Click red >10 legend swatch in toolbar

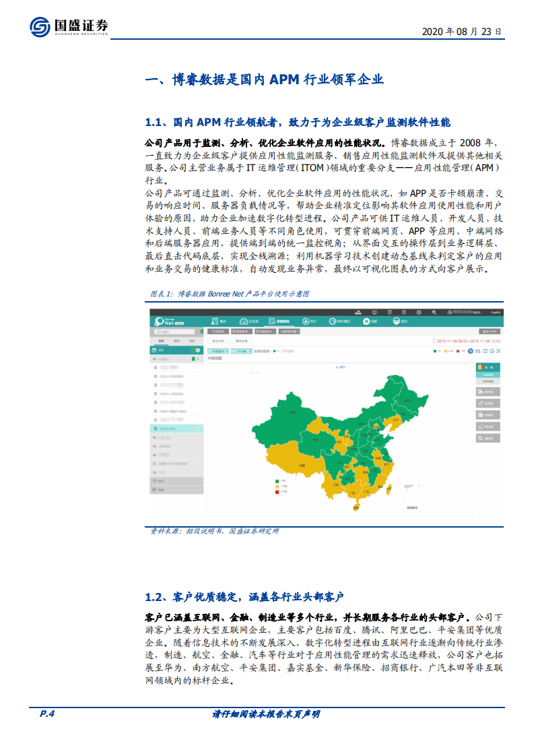(457, 351)
